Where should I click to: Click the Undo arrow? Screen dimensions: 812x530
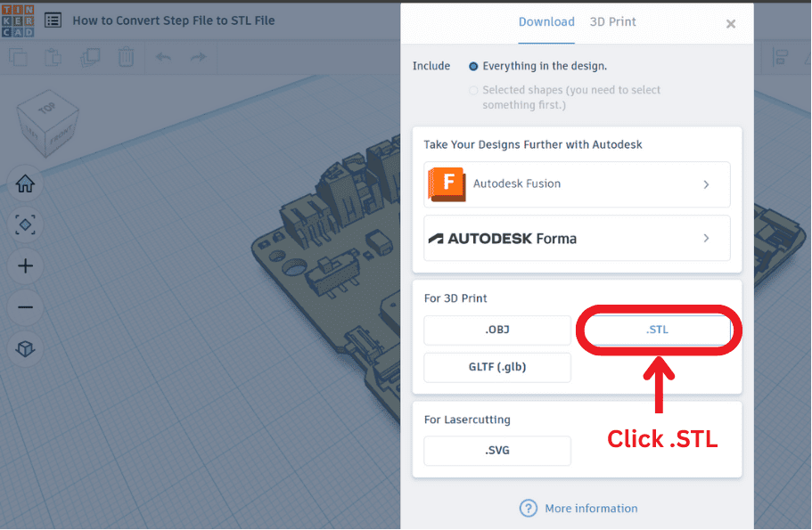click(x=163, y=56)
